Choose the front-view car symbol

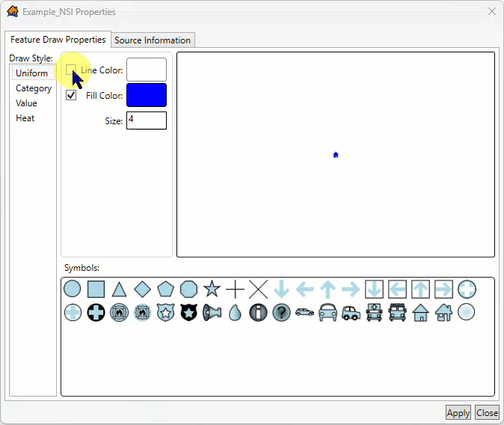point(328,313)
